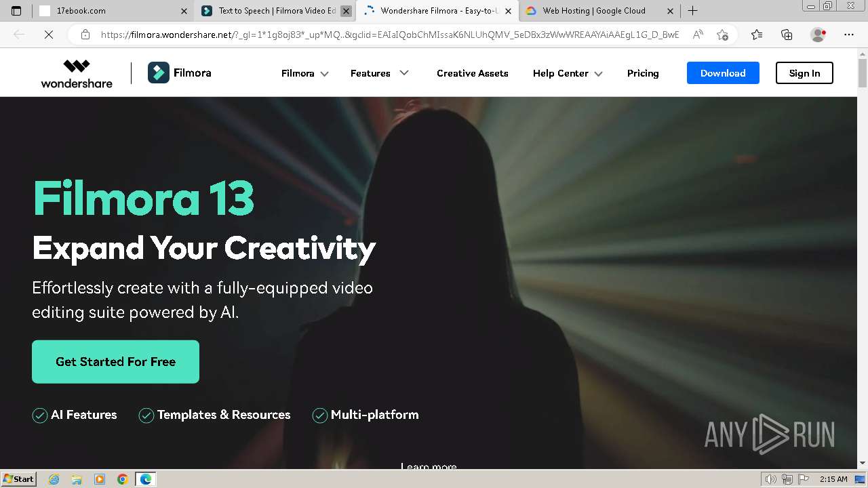The image size is (868, 488).
Task: Launch Internet Explorer from taskbar
Action: (x=54, y=479)
